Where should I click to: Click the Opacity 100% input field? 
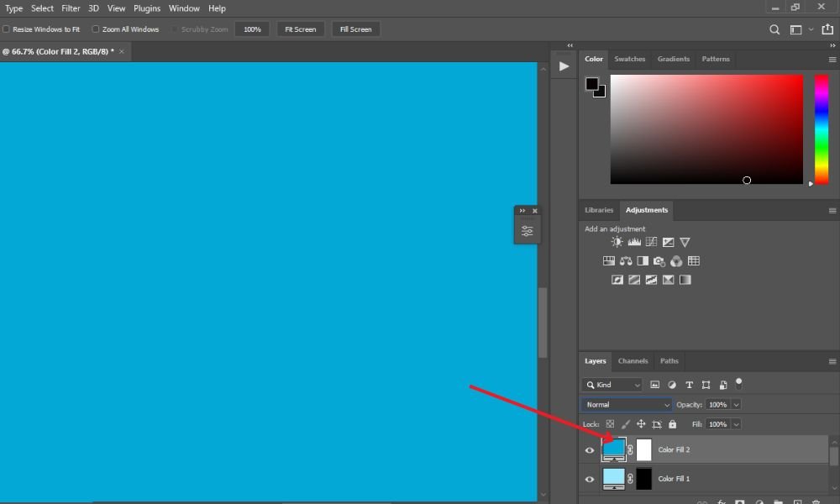[718, 404]
